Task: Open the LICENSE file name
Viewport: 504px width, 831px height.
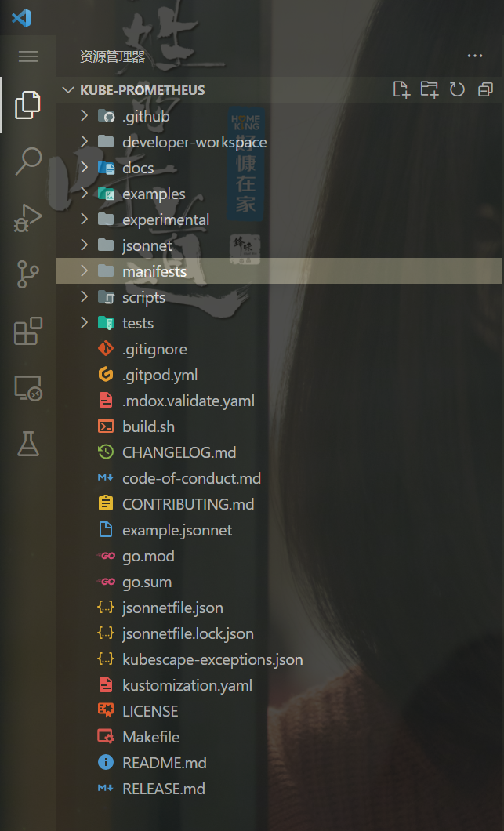Action: pyautogui.click(x=150, y=711)
